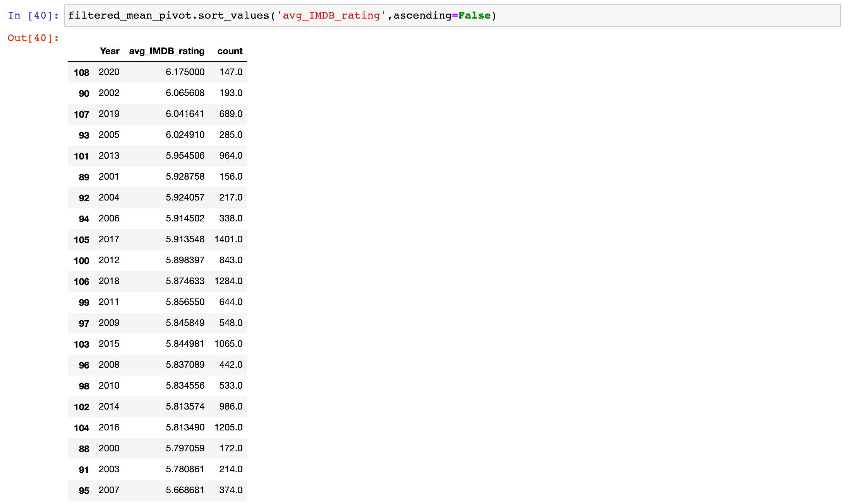Image resolution: width=848 pixels, height=504 pixels.
Task: Click the count value 1401.0
Action: (x=228, y=239)
